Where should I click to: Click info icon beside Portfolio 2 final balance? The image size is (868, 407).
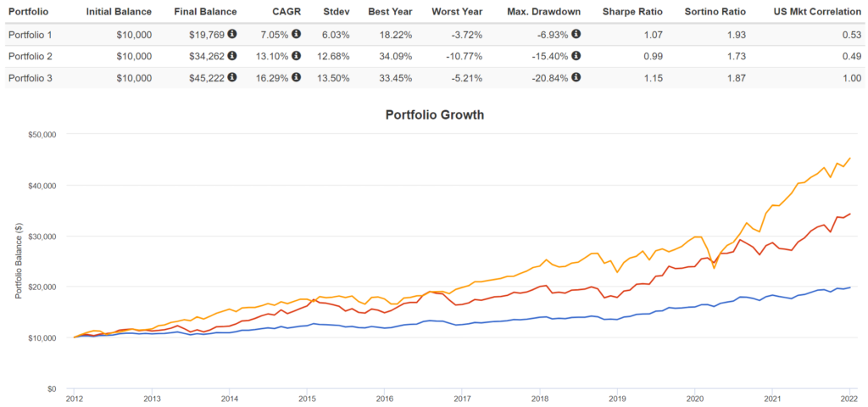(232, 56)
